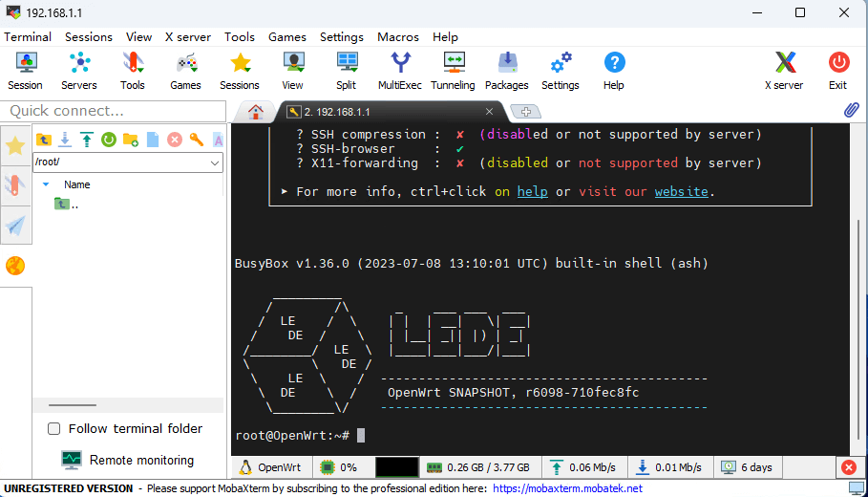Collapse the Name column arrow
Screen dimensions: 868x497
tap(46, 184)
